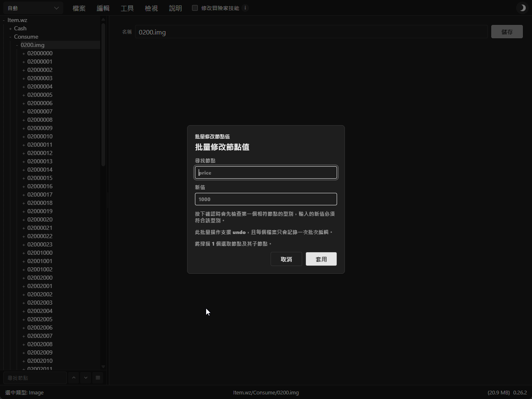Expand node 02000005
This screenshot has width=532, height=399.
[x=24, y=95]
